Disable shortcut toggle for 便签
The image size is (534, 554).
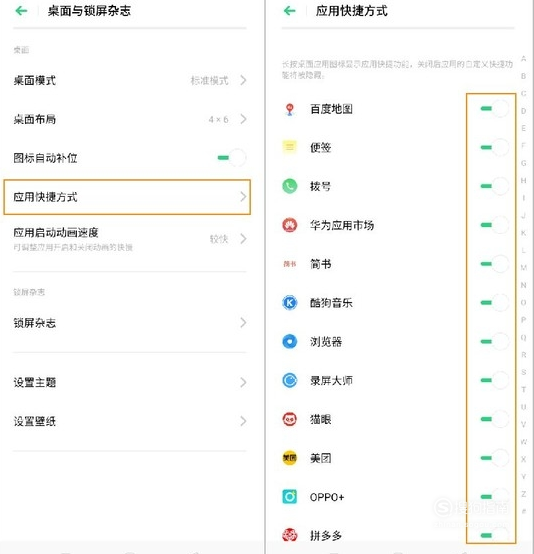495,147
